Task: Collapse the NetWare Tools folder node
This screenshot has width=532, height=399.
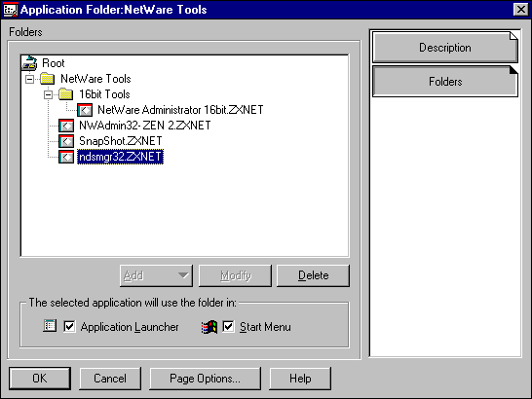Action: point(30,80)
